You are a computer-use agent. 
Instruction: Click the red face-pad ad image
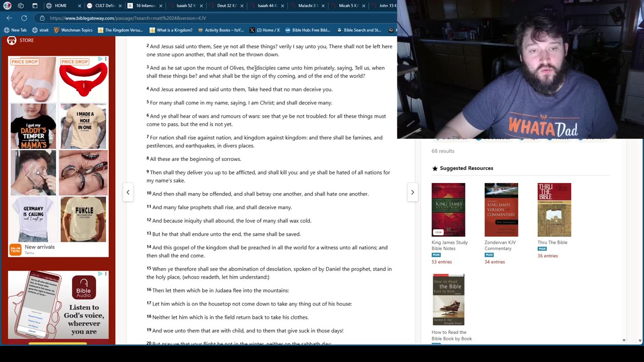(83, 78)
